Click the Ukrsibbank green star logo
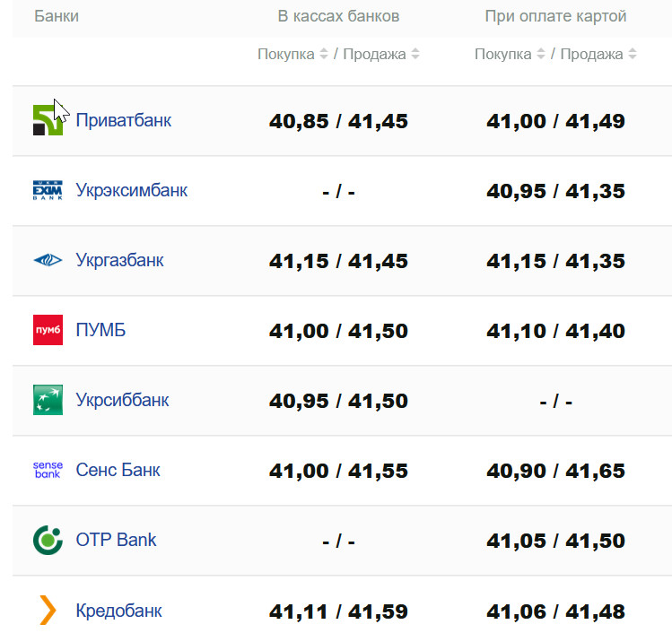 coord(48,400)
